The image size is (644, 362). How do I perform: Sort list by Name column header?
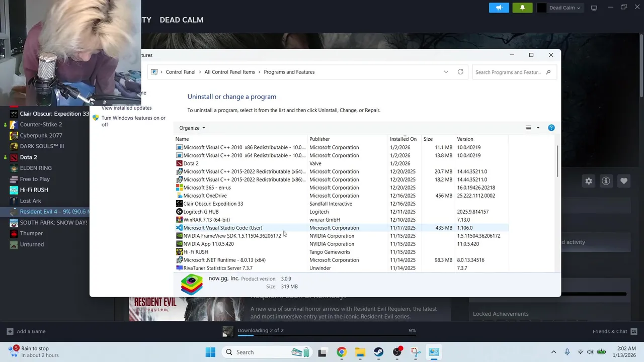click(x=240, y=139)
